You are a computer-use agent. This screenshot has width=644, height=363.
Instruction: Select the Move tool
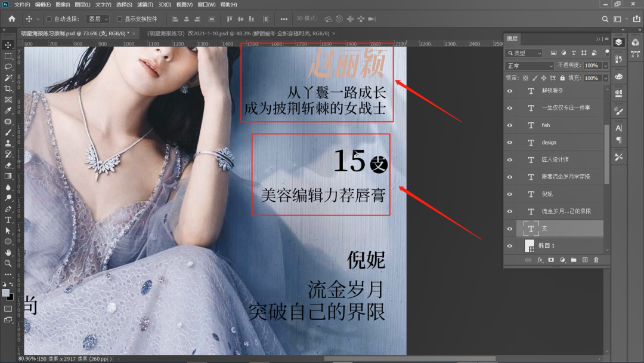[x=8, y=45]
